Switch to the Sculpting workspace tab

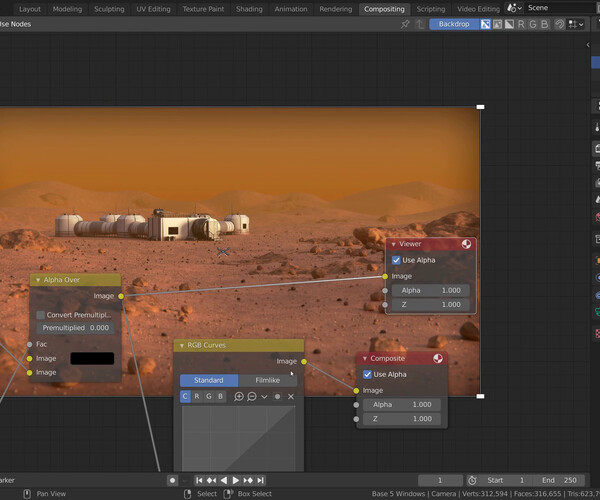(x=109, y=9)
